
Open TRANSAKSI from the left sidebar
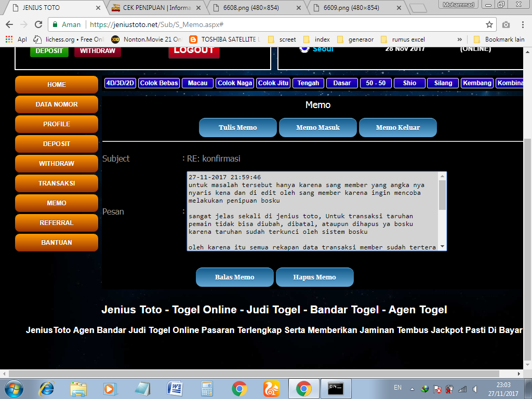pos(57,183)
